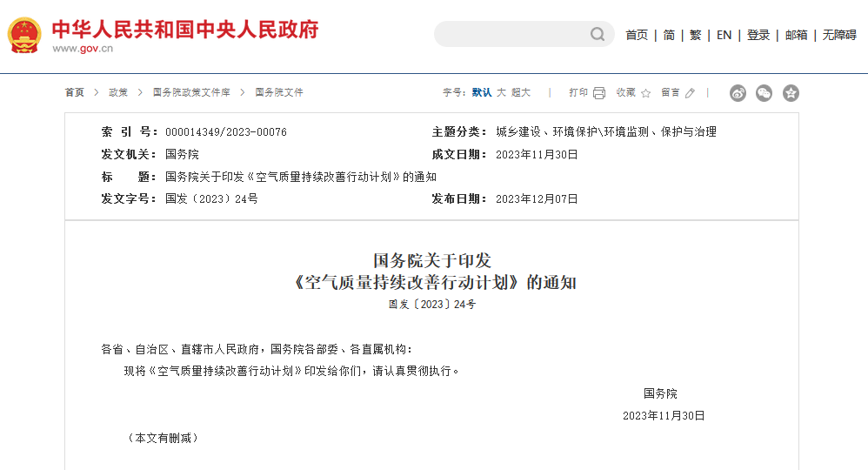Open the 登录 login link
The width and height of the screenshot is (868, 470).
758,35
